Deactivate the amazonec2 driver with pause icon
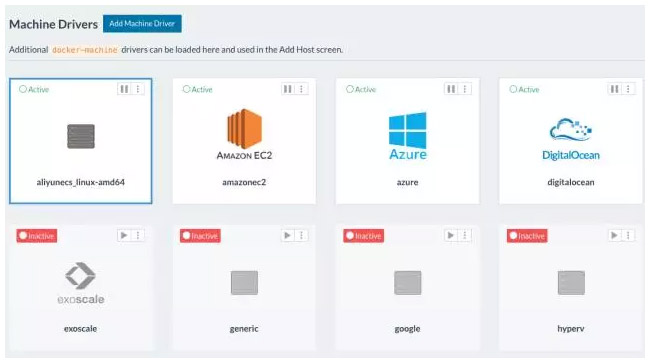The width and height of the screenshot is (660, 364). click(x=288, y=89)
